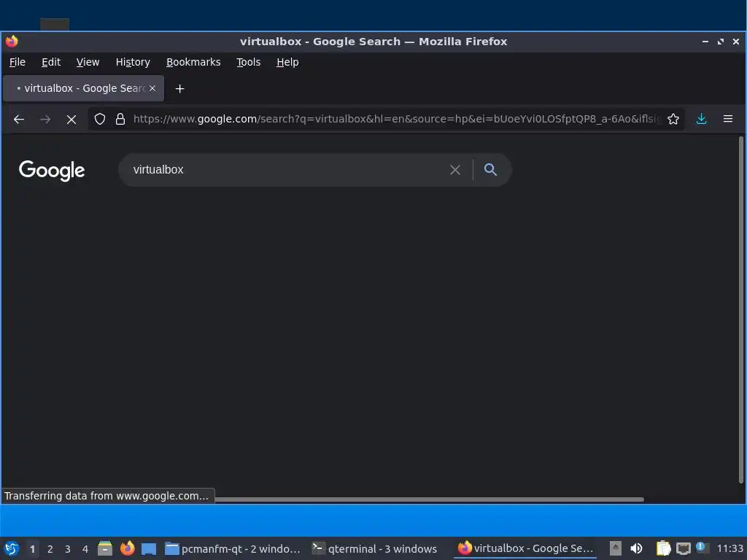Launch file manager from panel quicklaunch
The height and width of the screenshot is (560, 747).
coord(105,548)
